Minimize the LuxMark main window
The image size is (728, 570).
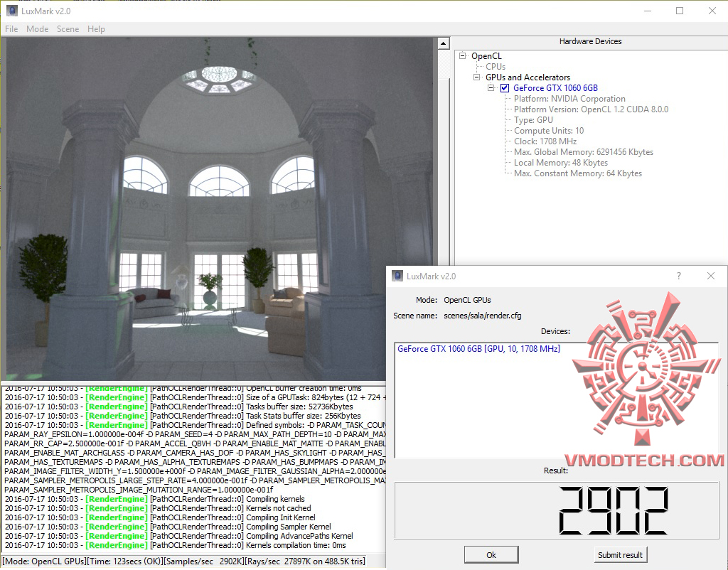[x=648, y=11]
